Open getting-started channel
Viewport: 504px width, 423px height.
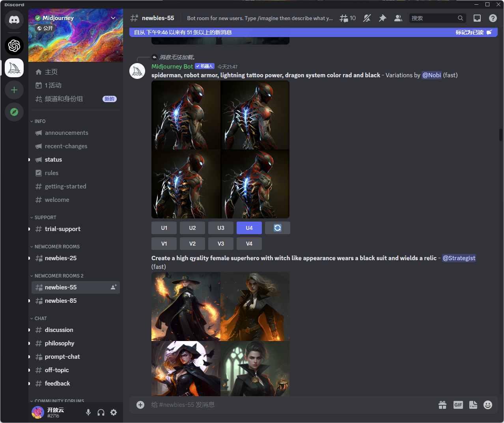[x=76, y=186]
